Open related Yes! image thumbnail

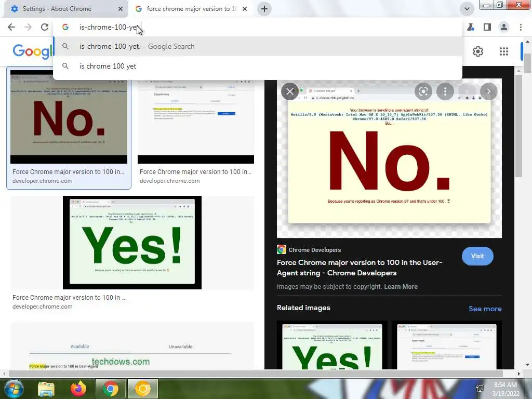[332, 345]
